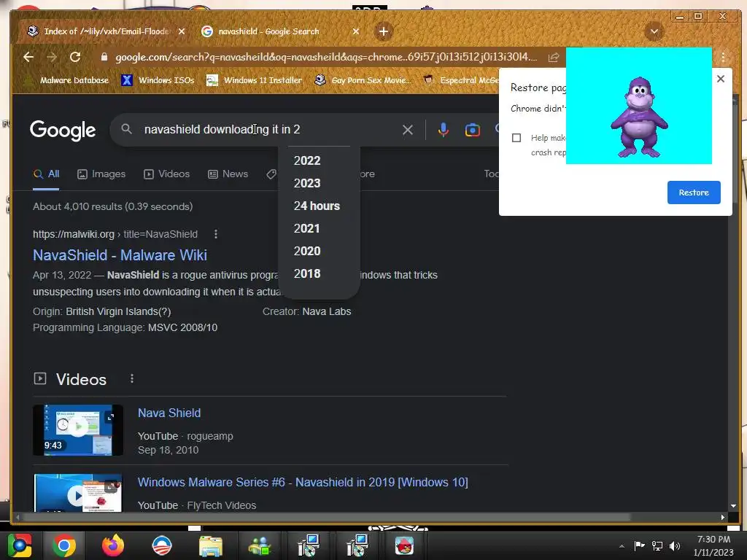The height and width of the screenshot is (560, 747).
Task: Click the Angry Birds icon in taskbar
Action: point(404,545)
